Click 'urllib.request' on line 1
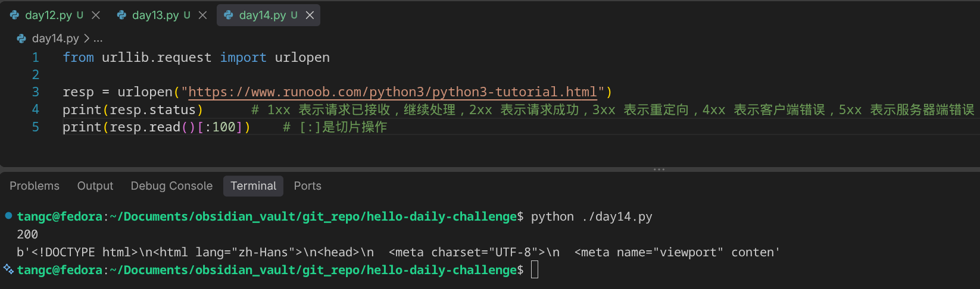This screenshot has width=980, height=289. point(157,58)
